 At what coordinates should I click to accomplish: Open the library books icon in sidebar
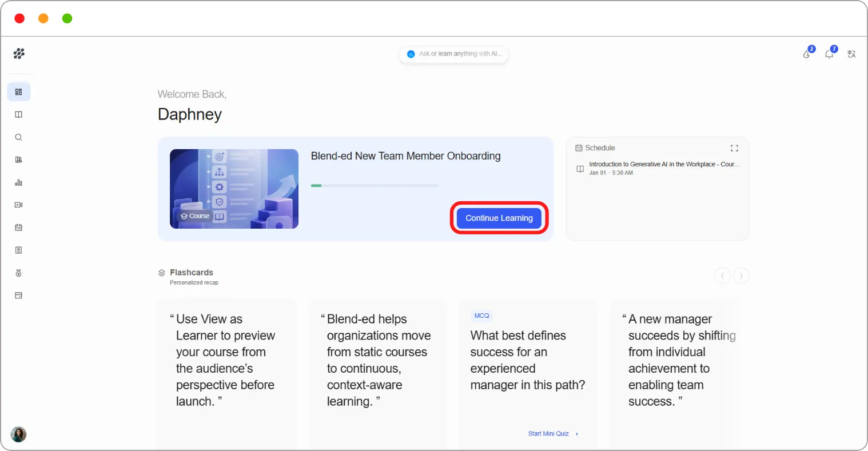18,159
